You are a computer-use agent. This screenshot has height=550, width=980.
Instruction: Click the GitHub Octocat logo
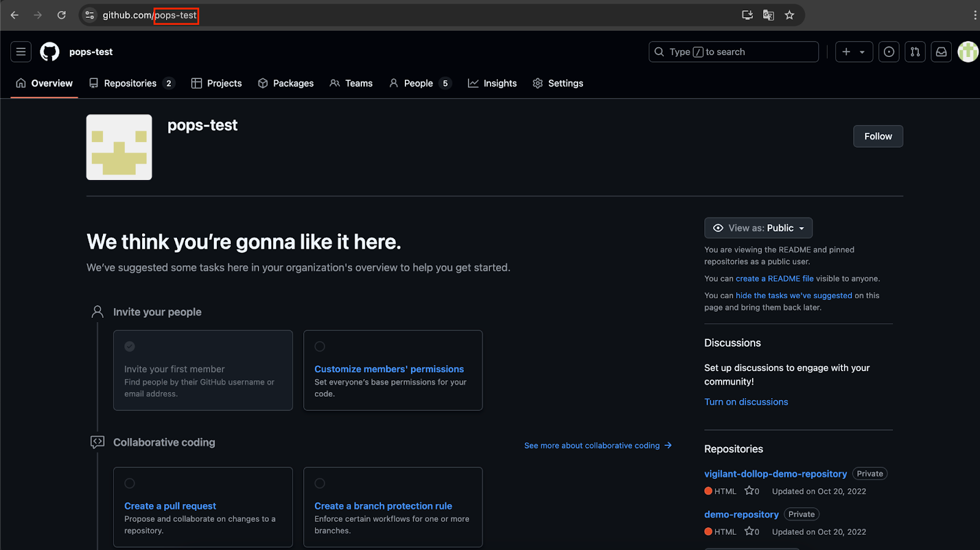click(x=50, y=52)
